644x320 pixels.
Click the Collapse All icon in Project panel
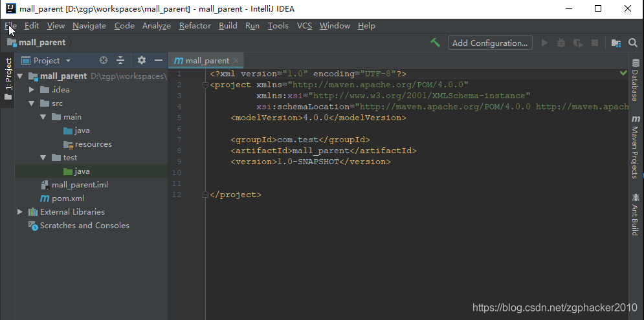(120, 60)
